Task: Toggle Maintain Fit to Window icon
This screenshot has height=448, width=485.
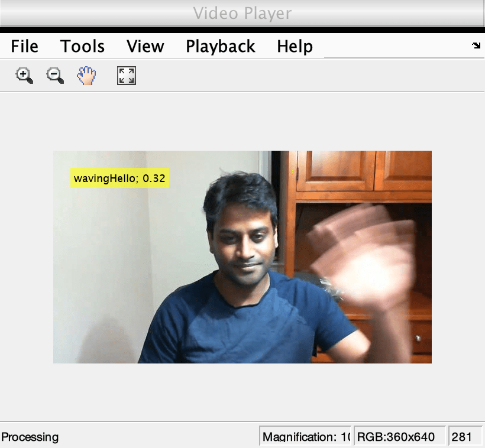Action: pyautogui.click(x=127, y=76)
